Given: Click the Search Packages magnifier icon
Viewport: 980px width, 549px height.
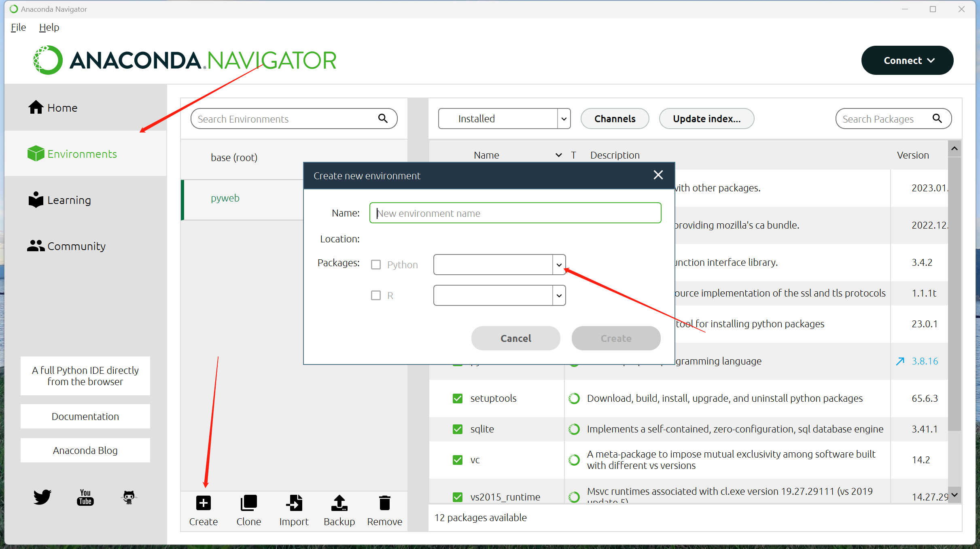Looking at the screenshot, I should click(937, 118).
